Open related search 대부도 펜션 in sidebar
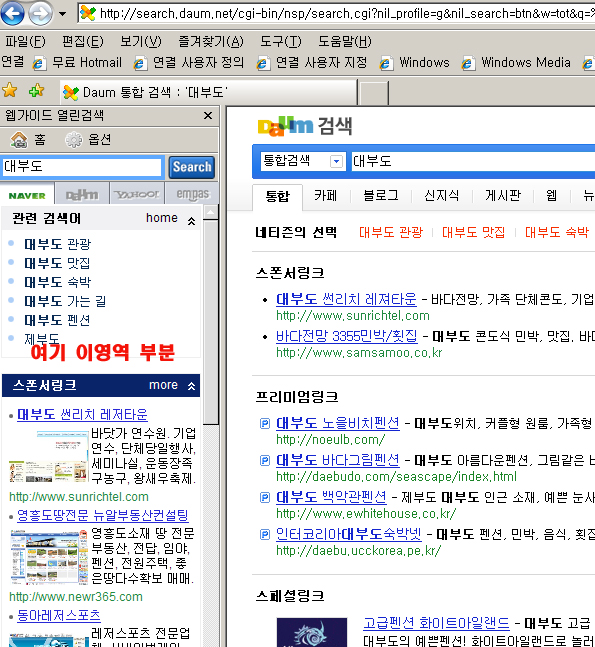Viewport: 595px width, 647px height. point(57,320)
